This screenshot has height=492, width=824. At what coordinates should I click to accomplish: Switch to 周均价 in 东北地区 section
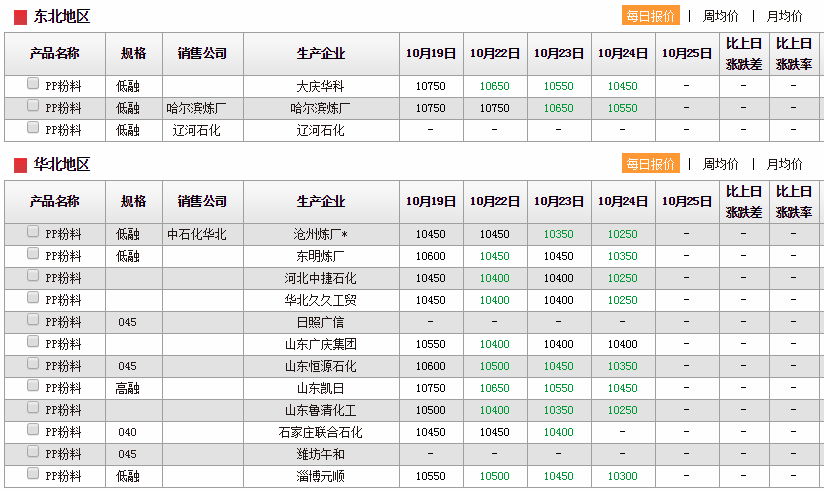point(720,16)
